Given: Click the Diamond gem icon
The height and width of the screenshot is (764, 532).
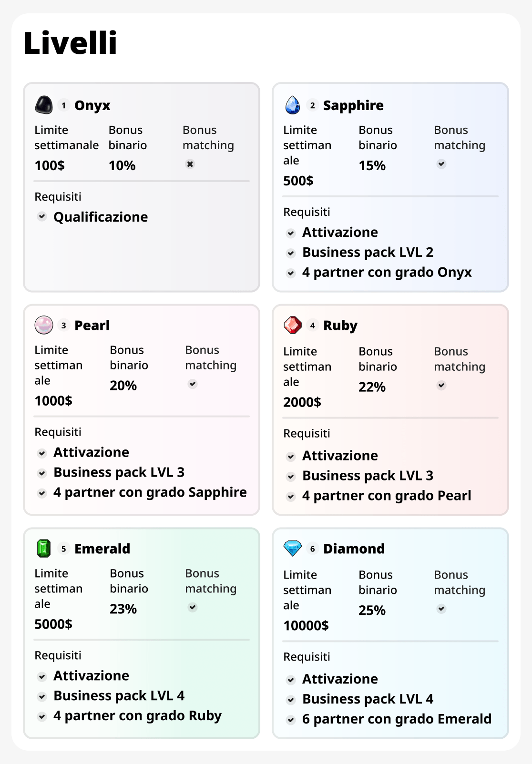Looking at the screenshot, I should tap(293, 548).
